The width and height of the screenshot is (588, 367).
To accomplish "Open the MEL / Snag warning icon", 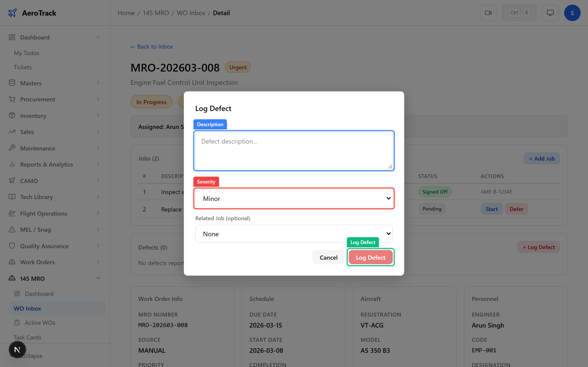I will 12,229.
